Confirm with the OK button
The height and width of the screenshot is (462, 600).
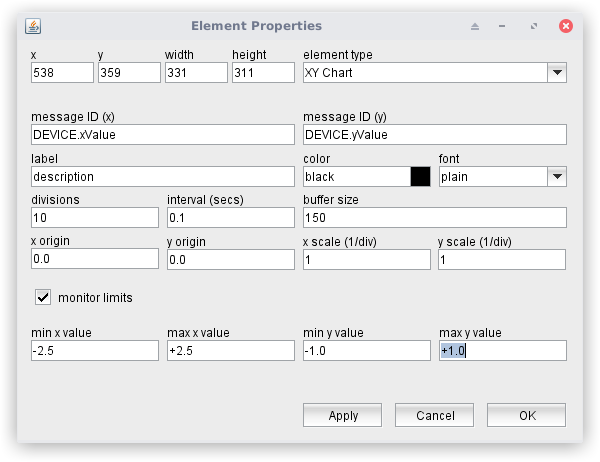click(526, 415)
